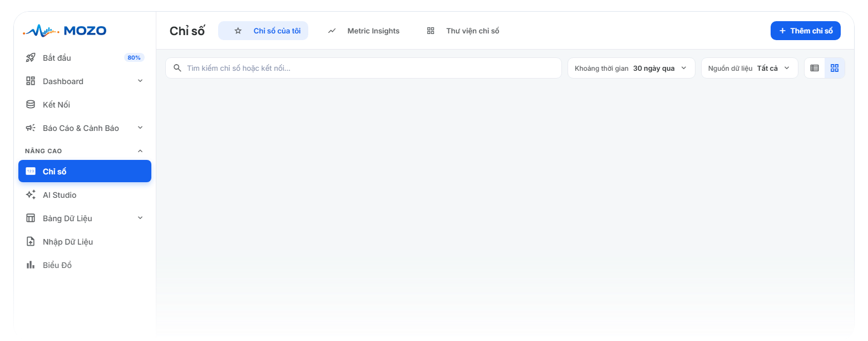The height and width of the screenshot is (341, 868).
Task: Click the Tất cả value
Action: 767,68
